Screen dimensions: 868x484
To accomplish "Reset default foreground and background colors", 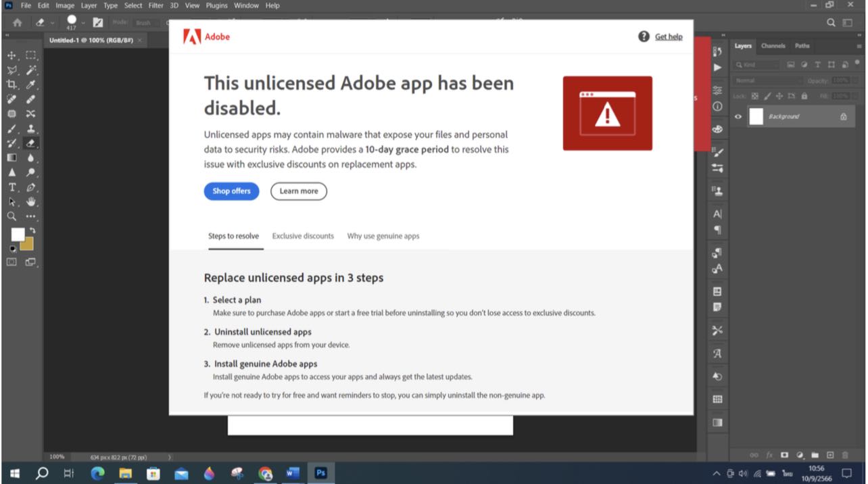I will [x=11, y=248].
